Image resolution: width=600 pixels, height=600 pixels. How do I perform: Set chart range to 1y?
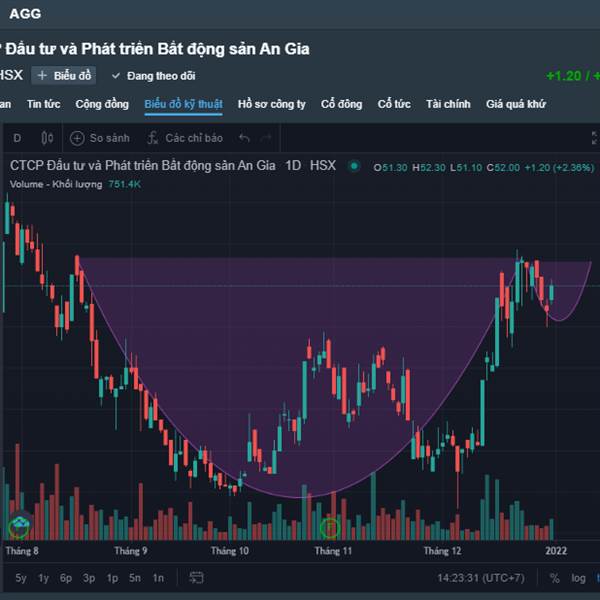click(x=44, y=577)
